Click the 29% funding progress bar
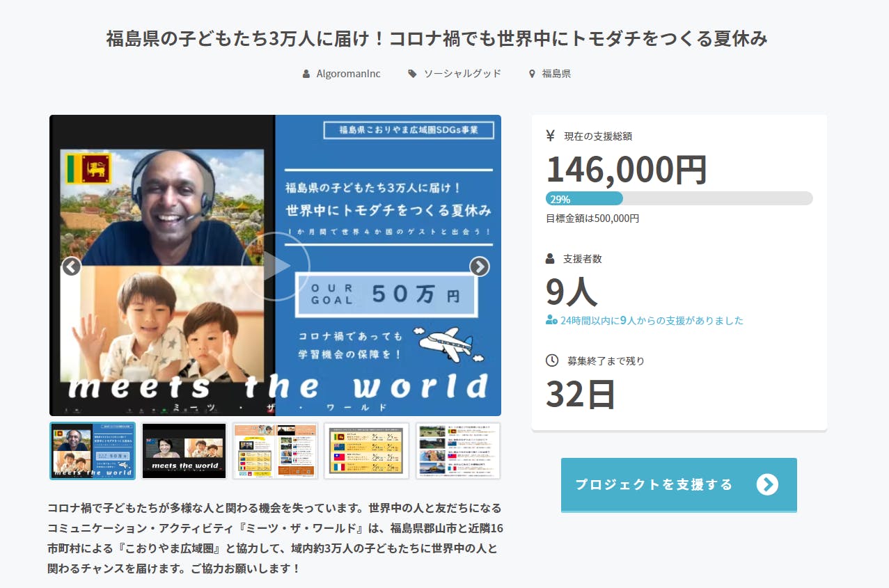The width and height of the screenshot is (889, 588). 679,198
